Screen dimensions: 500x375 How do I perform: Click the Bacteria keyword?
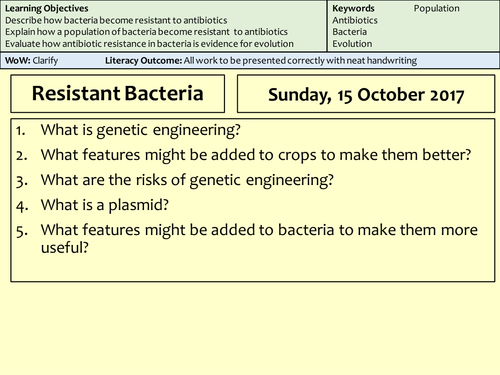(x=350, y=32)
